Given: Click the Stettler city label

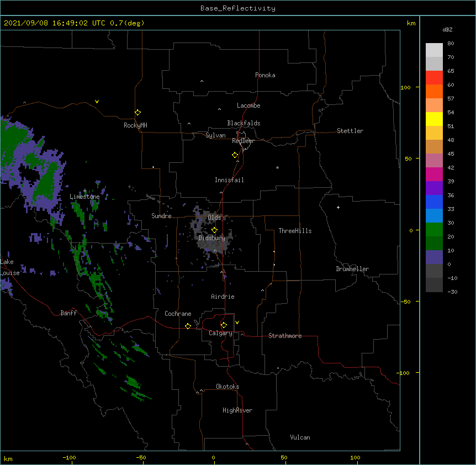Looking at the screenshot, I should [x=350, y=131].
